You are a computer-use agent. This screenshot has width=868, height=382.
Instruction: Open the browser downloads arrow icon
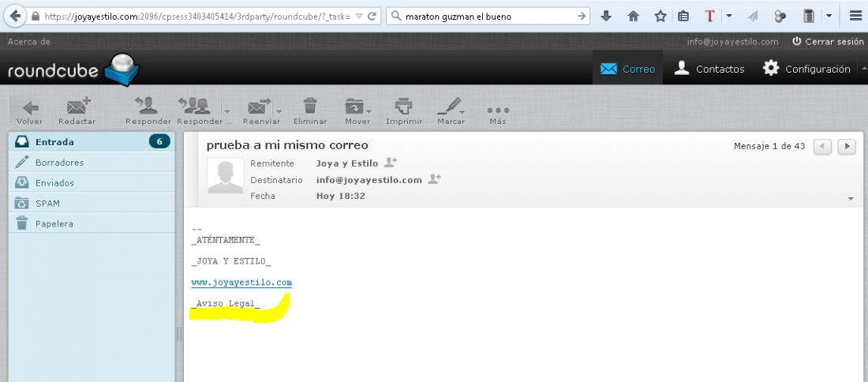pos(606,17)
